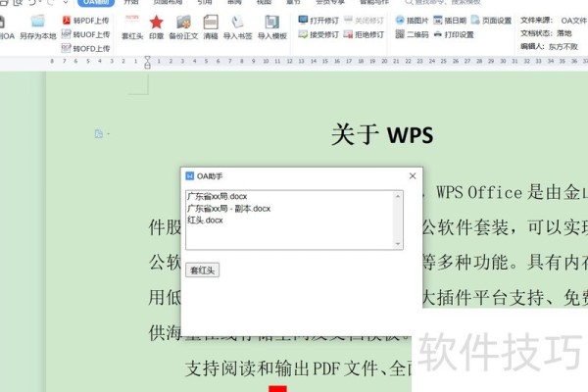The width and height of the screenshot is (588, 392).
Task: Click the 清稿 icon
Action: pyautogui.click(x=211, y=22)
